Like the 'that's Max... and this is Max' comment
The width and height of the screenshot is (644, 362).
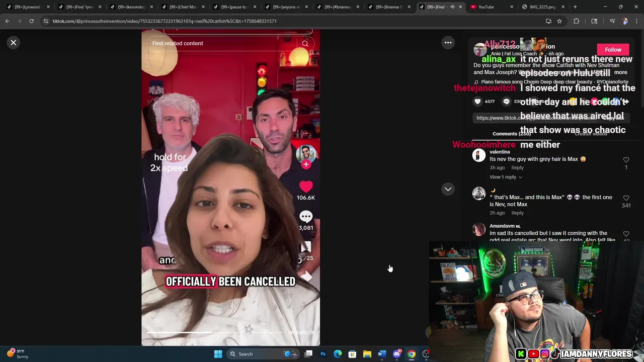(626, 198)
